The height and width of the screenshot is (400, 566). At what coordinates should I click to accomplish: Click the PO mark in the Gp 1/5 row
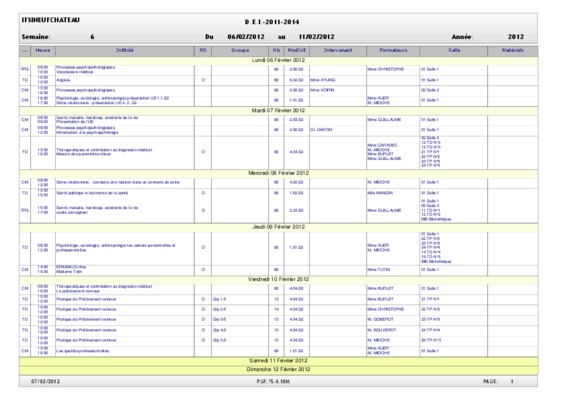tap(203, 299)
